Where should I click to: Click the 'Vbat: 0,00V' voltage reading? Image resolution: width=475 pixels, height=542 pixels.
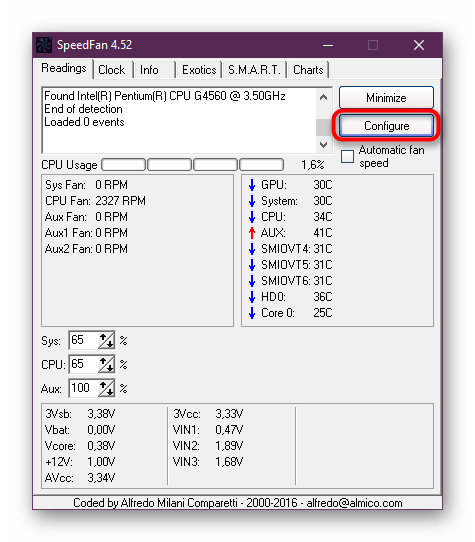(80, 430)
